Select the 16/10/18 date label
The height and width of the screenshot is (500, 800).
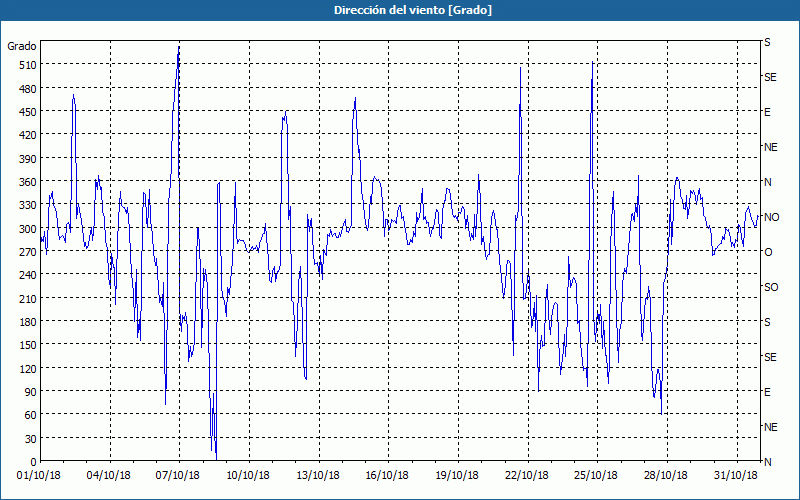[x=387, y=476]
